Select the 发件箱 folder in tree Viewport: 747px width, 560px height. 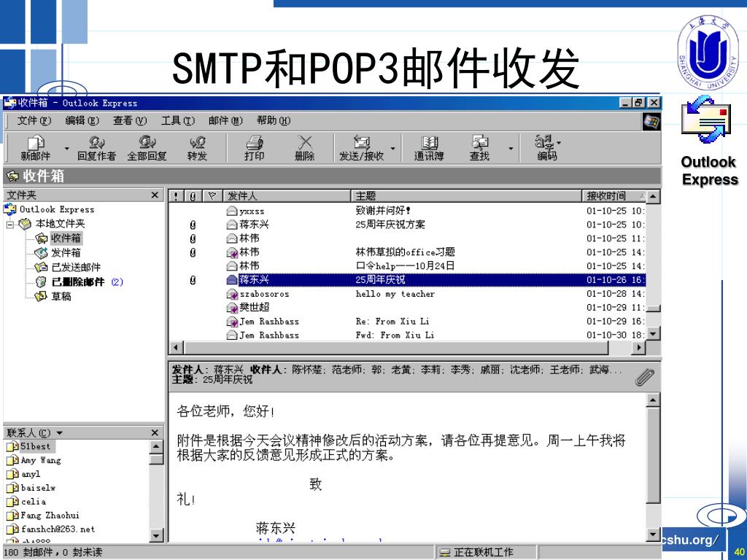click(x=58, y=253)
